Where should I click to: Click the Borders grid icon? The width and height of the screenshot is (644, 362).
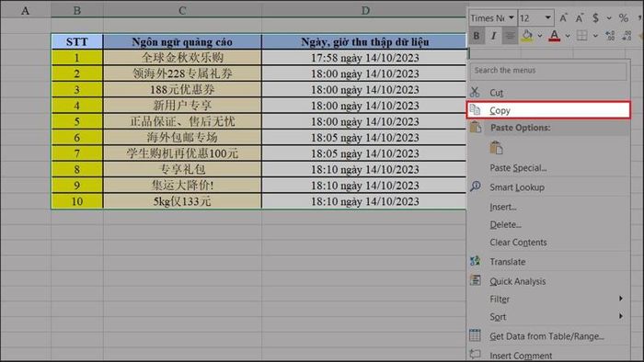(582, 36)
